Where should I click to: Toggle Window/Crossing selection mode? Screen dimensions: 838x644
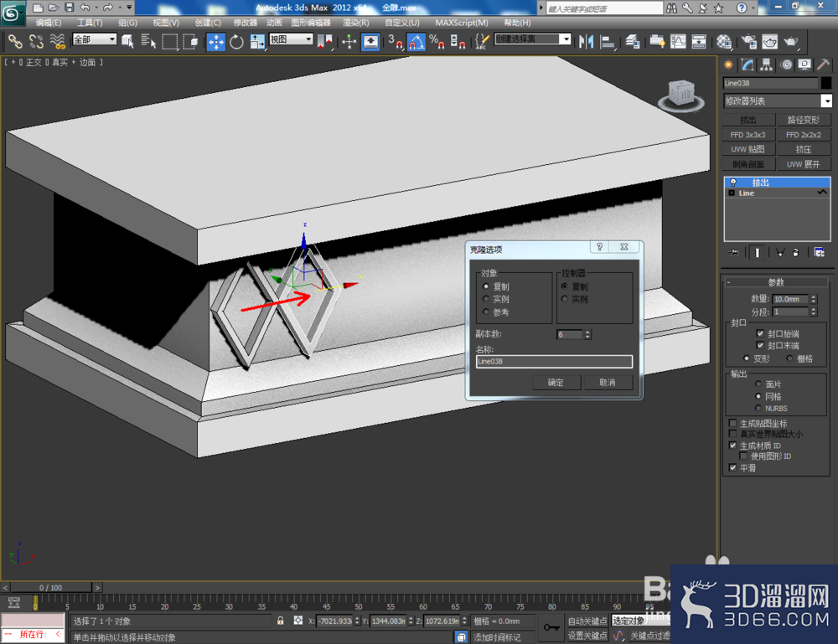pos(190,42)
